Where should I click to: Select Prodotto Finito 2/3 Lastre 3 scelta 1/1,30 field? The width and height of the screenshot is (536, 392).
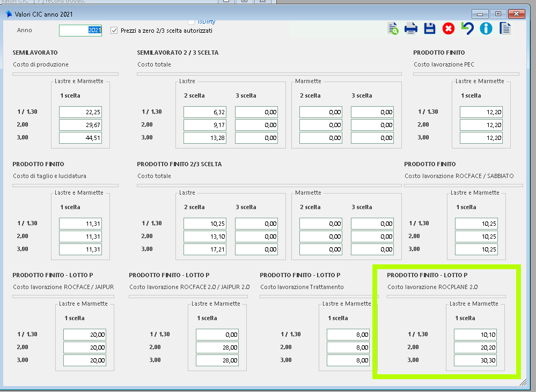(256, 224)
